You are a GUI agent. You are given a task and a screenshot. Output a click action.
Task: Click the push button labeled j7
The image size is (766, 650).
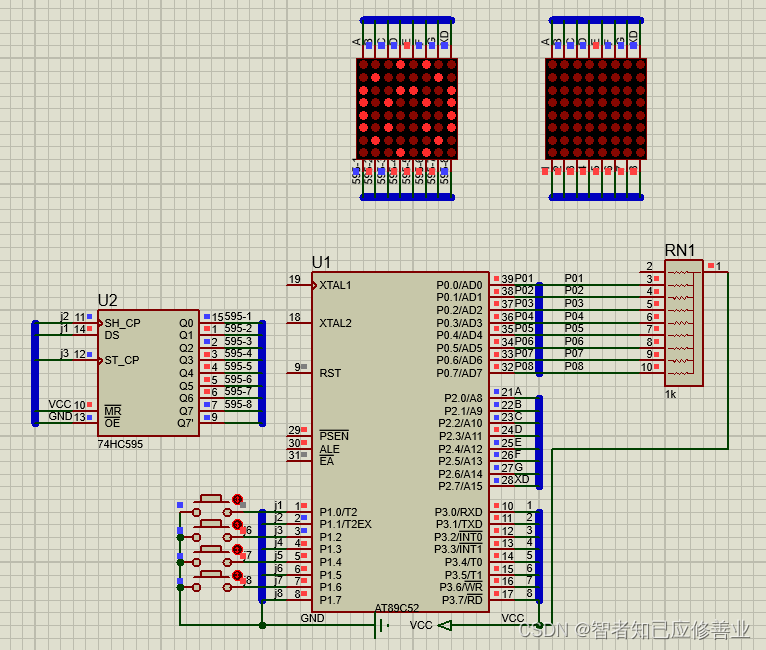(x=212, y=556)
